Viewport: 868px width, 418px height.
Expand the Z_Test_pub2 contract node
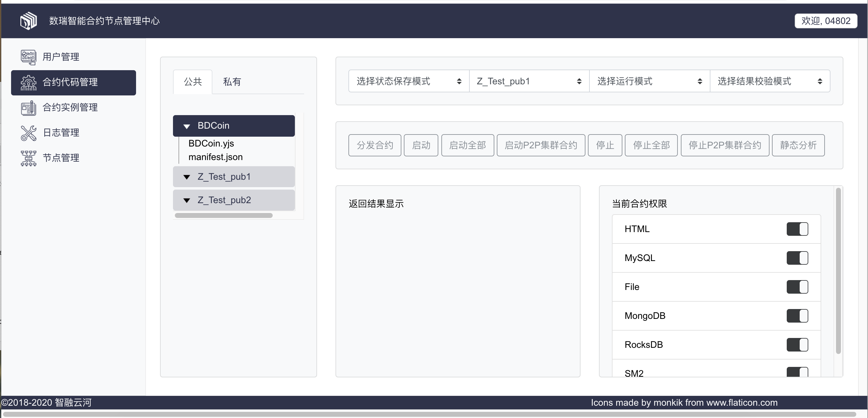[x=187, y=200]
